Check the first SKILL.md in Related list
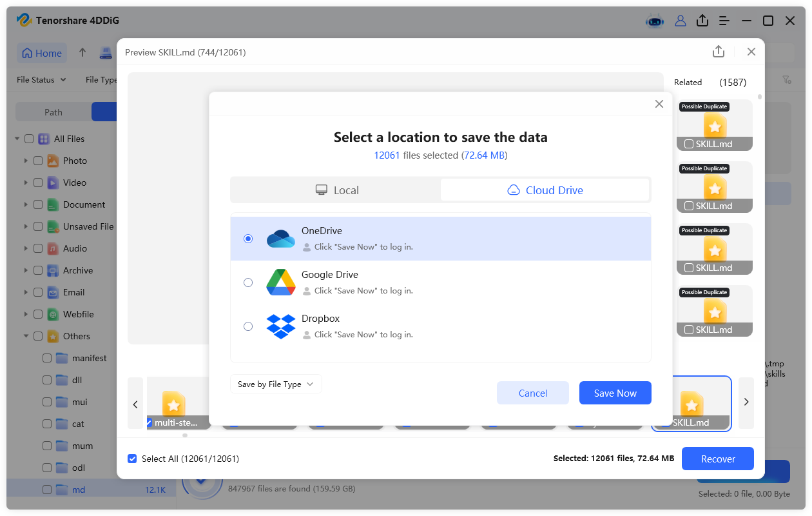Viewport: 812px width, 516px height. pos(689,144)
